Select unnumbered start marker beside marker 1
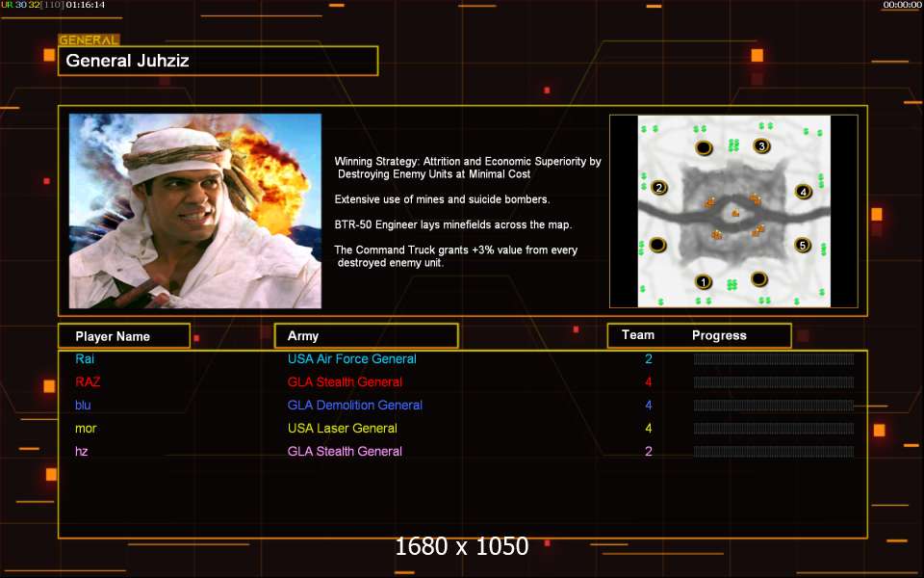 [759, 278]
